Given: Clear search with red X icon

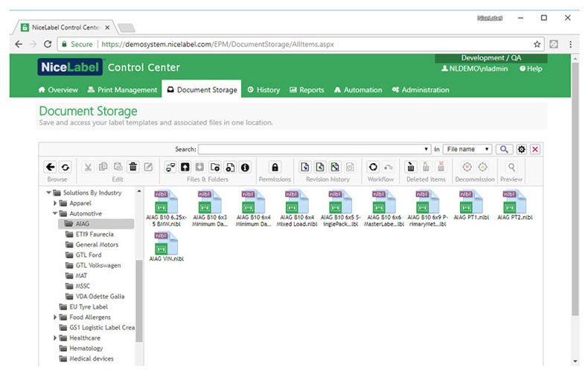Looking at the screenshot, I should point(535,150).
